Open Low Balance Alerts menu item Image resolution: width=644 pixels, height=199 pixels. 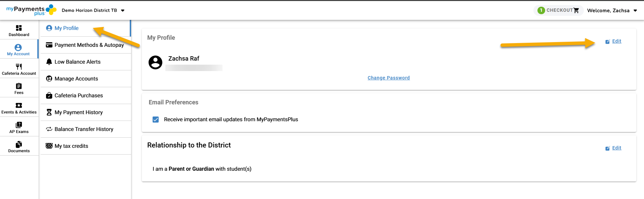(77, 62)
